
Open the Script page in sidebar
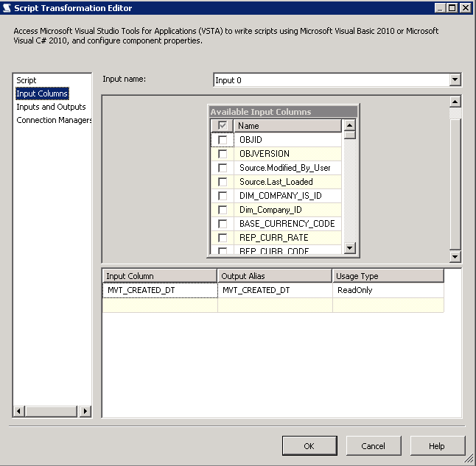pos(27,80)
